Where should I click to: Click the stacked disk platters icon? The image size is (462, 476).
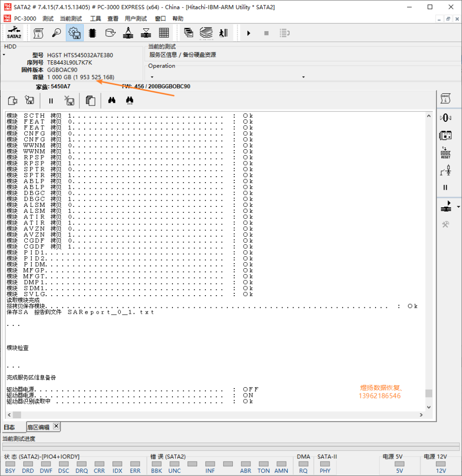[206, 33]
